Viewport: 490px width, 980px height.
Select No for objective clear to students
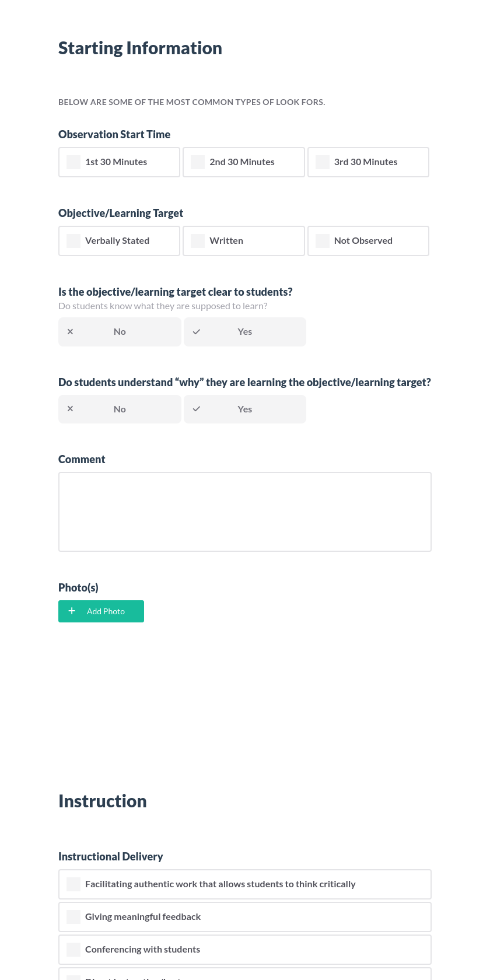[119, 331]
